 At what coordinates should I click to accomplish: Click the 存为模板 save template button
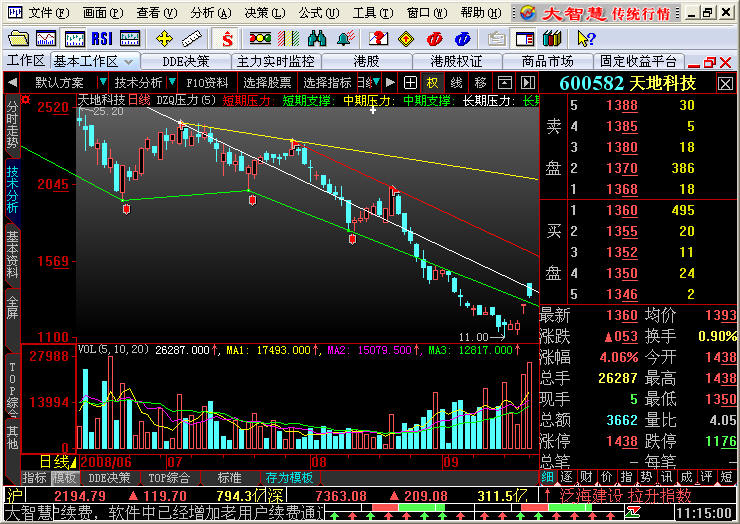289,478
